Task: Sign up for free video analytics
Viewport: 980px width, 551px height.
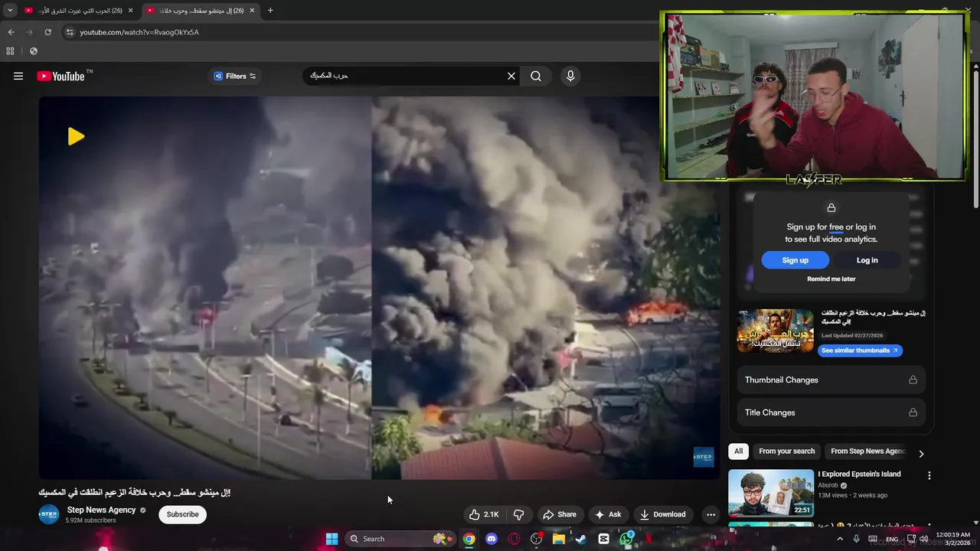Action: click(x=795, y=260)
